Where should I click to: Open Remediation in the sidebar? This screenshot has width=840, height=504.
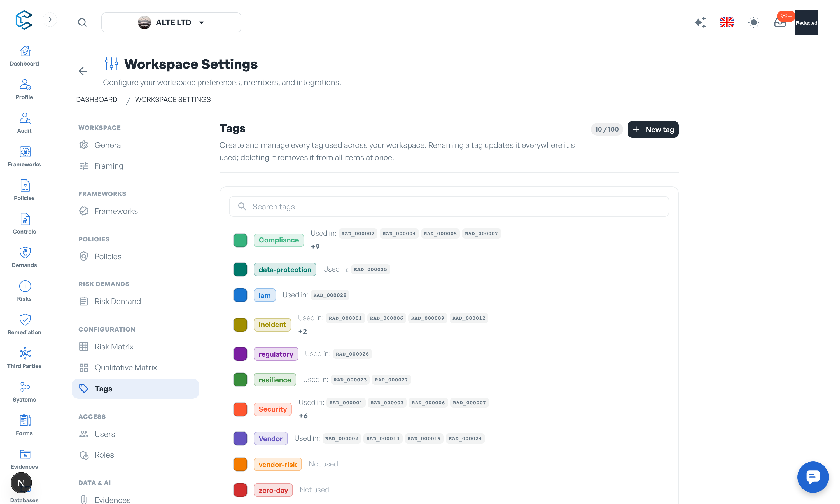point(24,325)
